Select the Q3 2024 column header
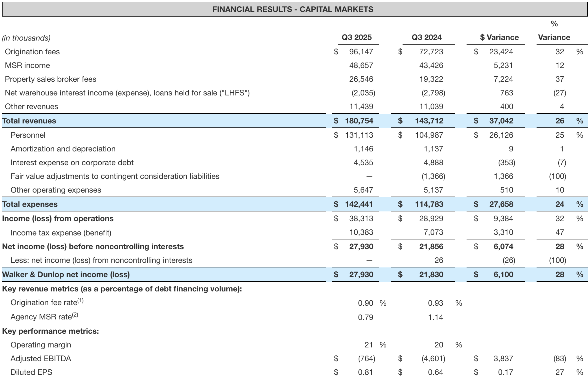 427,37
